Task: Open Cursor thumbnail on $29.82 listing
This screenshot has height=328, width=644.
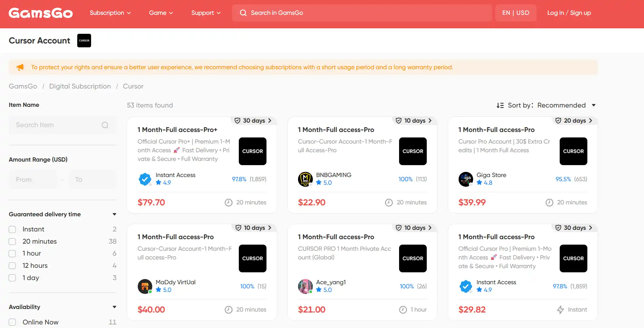Action: click(x=574, y=258)
